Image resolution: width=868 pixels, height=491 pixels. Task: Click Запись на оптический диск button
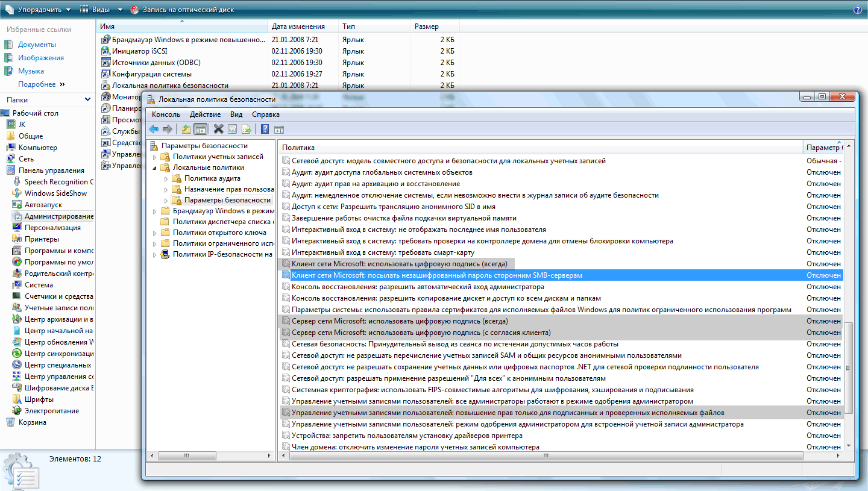(182, 10)
